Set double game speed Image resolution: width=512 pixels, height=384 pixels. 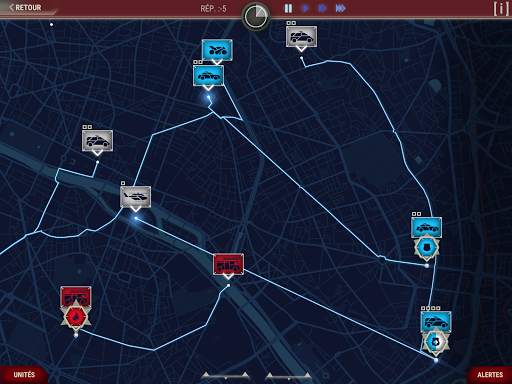tap(322, 8)
